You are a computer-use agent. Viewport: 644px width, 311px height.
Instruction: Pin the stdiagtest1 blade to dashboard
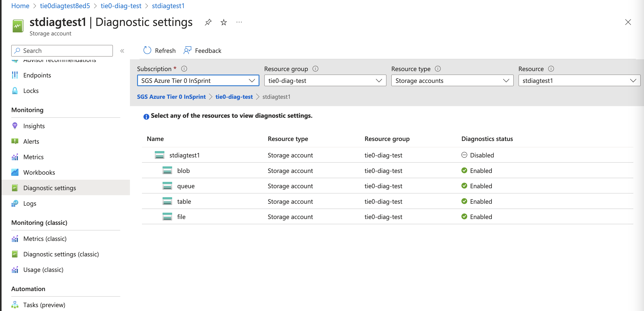(208, 22)
